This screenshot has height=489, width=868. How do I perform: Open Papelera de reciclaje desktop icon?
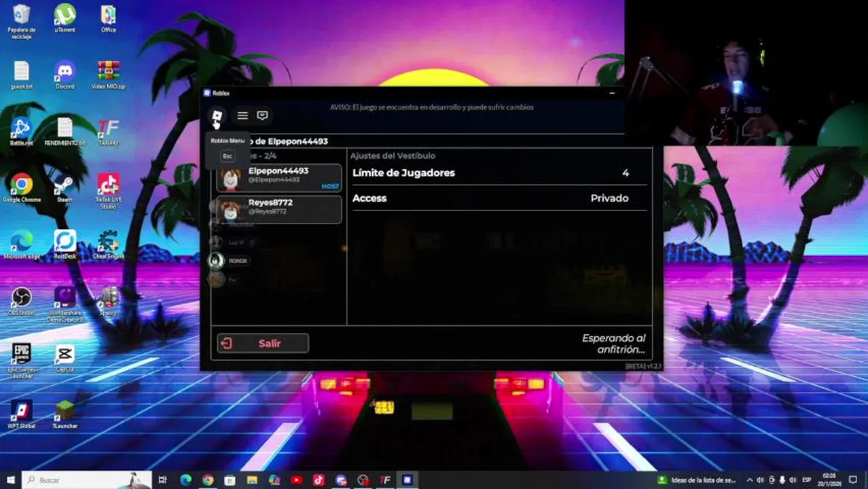21,22
